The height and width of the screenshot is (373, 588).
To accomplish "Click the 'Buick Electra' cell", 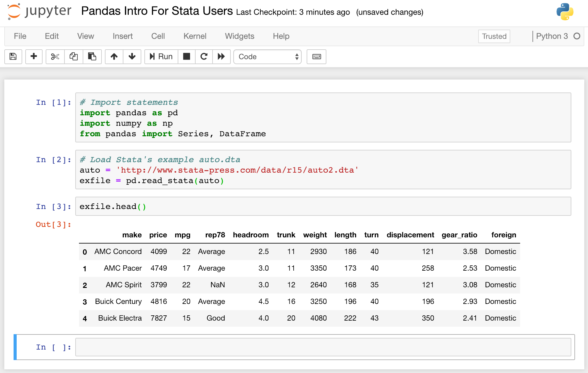I will [120, 318].
